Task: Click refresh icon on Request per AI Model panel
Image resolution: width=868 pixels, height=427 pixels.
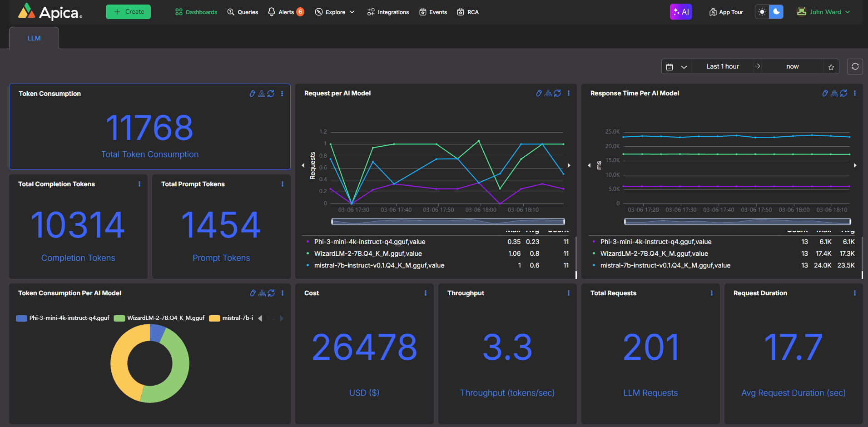Action: (557, 93)
